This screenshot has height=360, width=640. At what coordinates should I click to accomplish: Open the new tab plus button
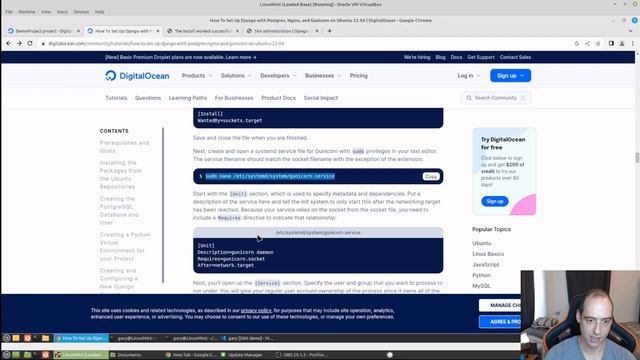[329, 31]
